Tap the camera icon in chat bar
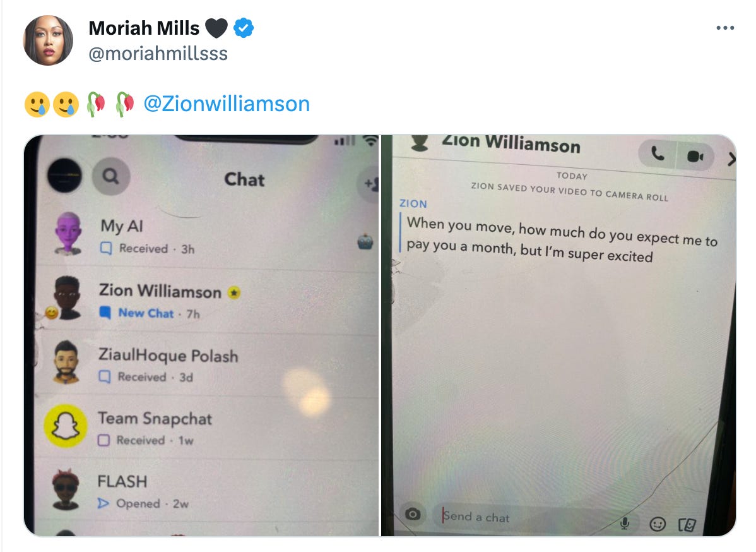This screenshot has height=552, width=756. click(x=413, y=514)
